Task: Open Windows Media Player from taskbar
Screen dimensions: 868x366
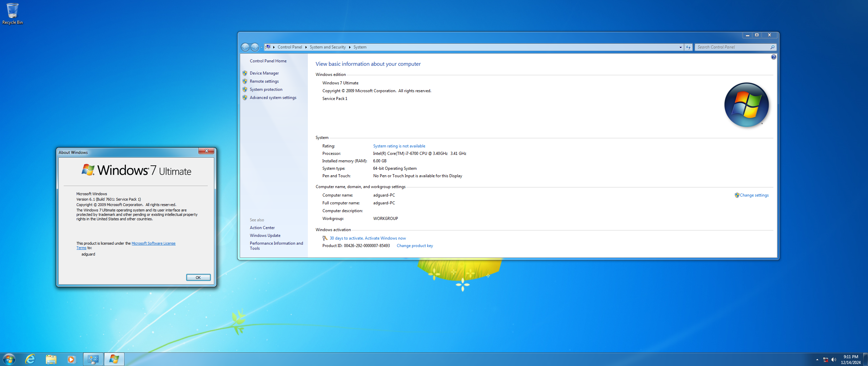Action: pos(71,359)
